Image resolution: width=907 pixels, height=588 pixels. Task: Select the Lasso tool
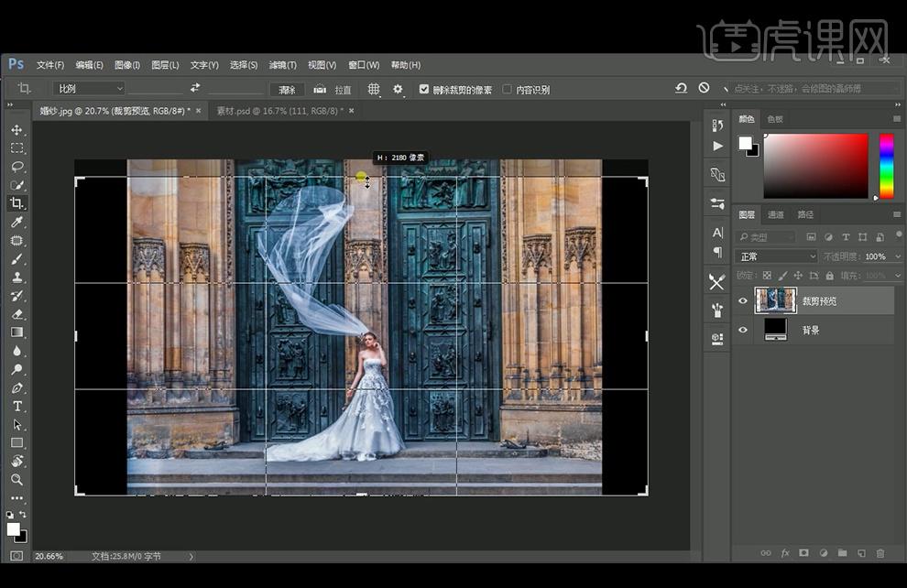[x=16, y=167]
